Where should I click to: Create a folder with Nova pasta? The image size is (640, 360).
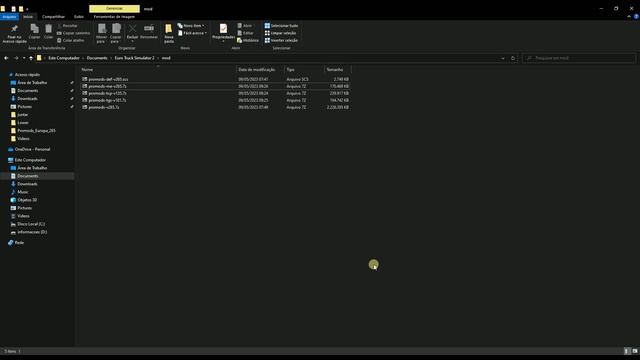coord(169,33)
